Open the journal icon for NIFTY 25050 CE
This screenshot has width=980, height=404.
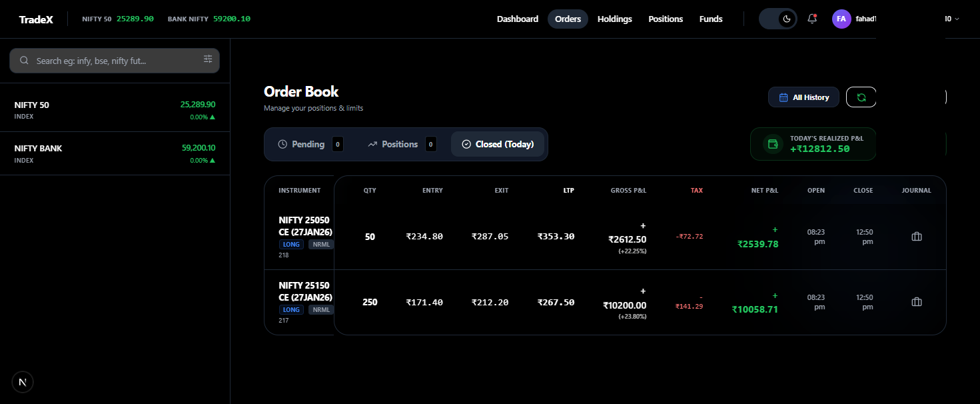point(916,236)
